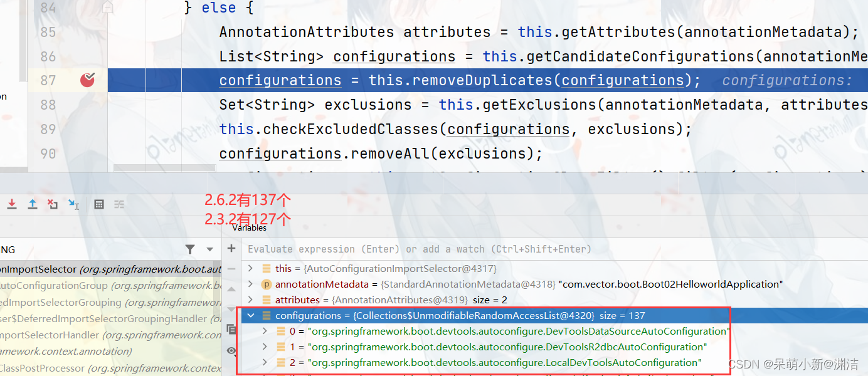Click the frames filter funnel icon

[190, 249]
